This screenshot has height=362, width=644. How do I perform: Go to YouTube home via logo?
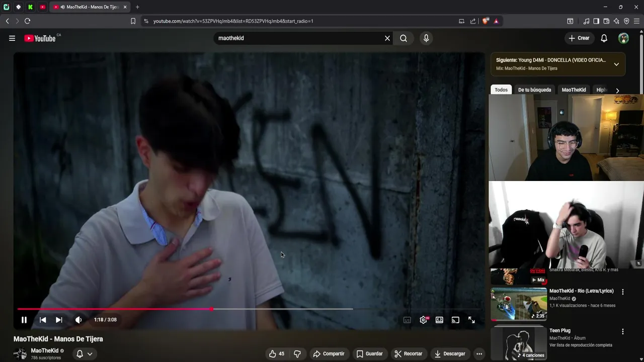40,38
